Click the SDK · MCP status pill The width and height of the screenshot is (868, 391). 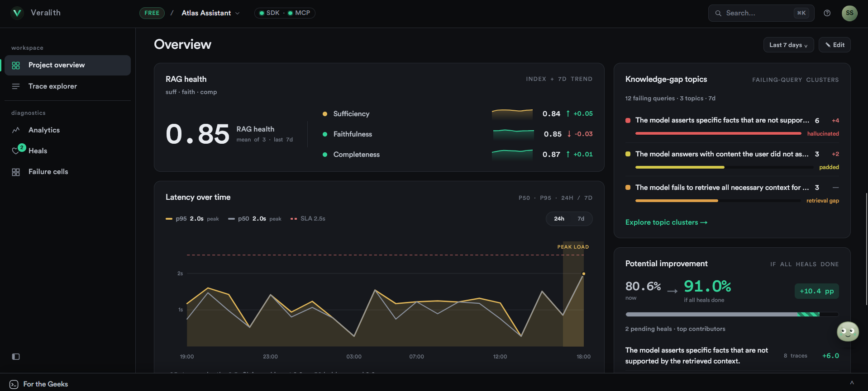(285, 13)
